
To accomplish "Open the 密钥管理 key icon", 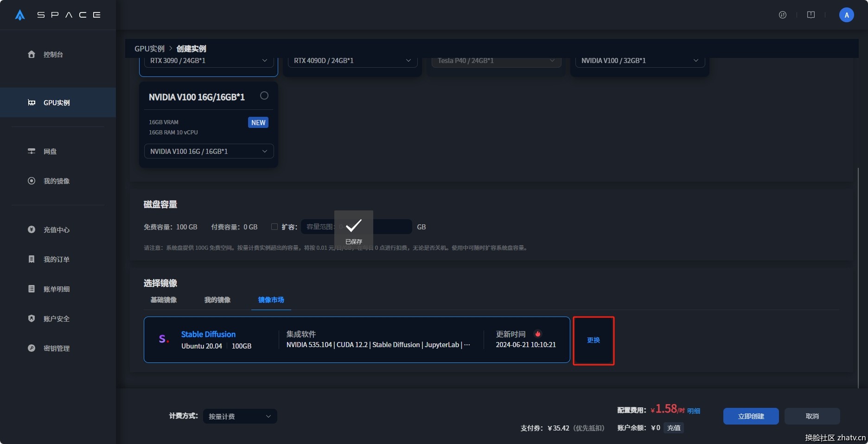I will click(32, 348).
